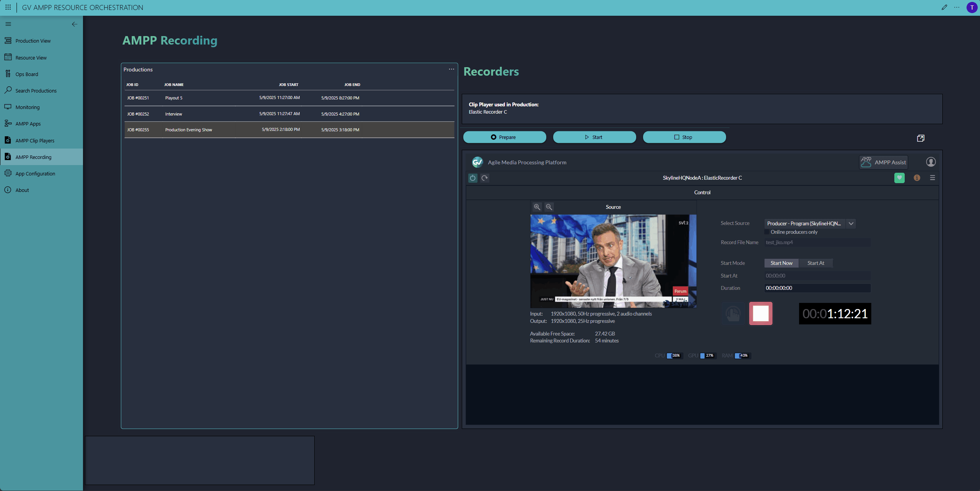Screen dimensions: 980x491
Task: Open Resource View page
Action: pos(41,58)
